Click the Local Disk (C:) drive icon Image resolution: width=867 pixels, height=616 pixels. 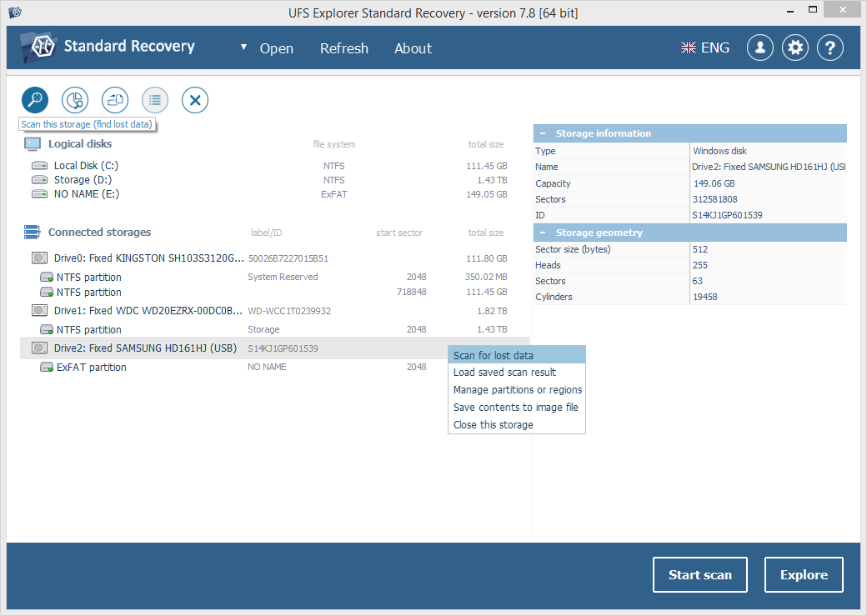[x=39, y=165]
